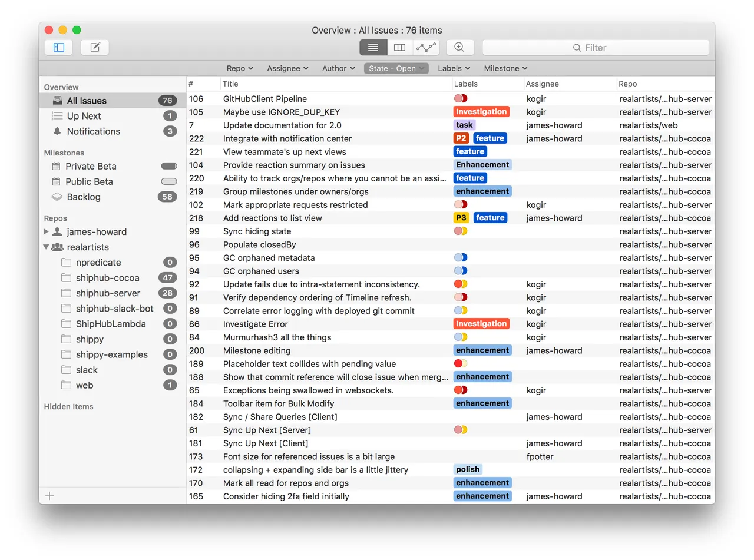Image resolution: width=754 pixels, height=560 pixels.
Task: Click assignee fpotter on issue 173
Action: (540, 456)
